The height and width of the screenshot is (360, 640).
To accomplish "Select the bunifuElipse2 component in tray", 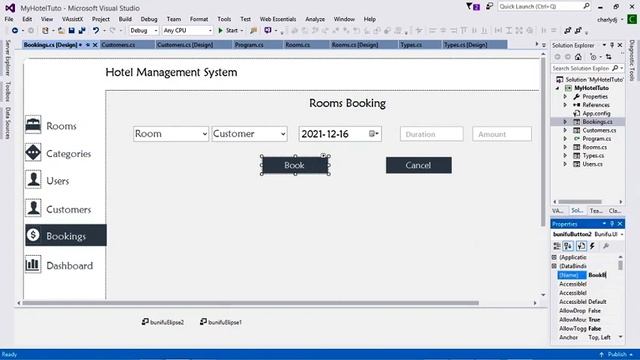I will tap(163, 322).
